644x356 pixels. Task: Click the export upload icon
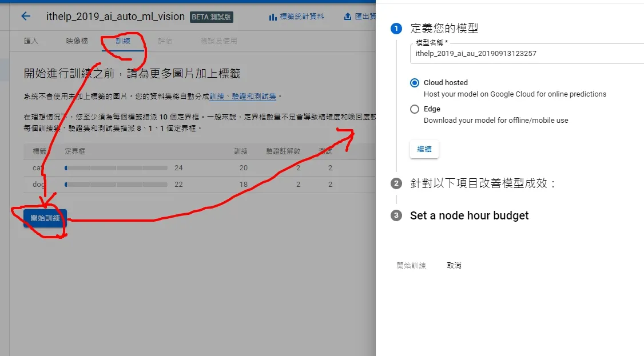[x=348, y=17]
